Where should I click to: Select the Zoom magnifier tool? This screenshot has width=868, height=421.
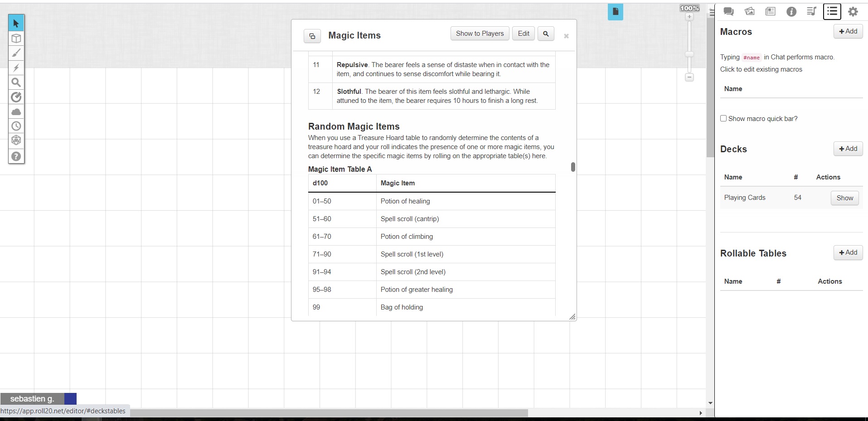[16, 82]
